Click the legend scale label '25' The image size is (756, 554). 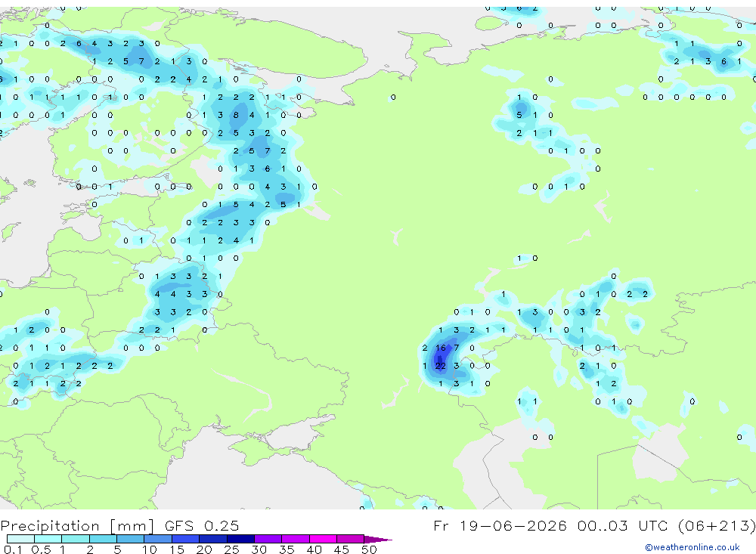click(x=231, y=549)
